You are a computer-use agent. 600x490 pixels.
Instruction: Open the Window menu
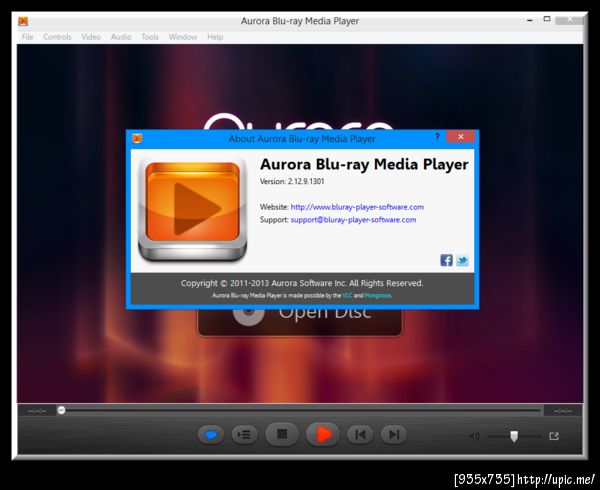click(183, 37)
